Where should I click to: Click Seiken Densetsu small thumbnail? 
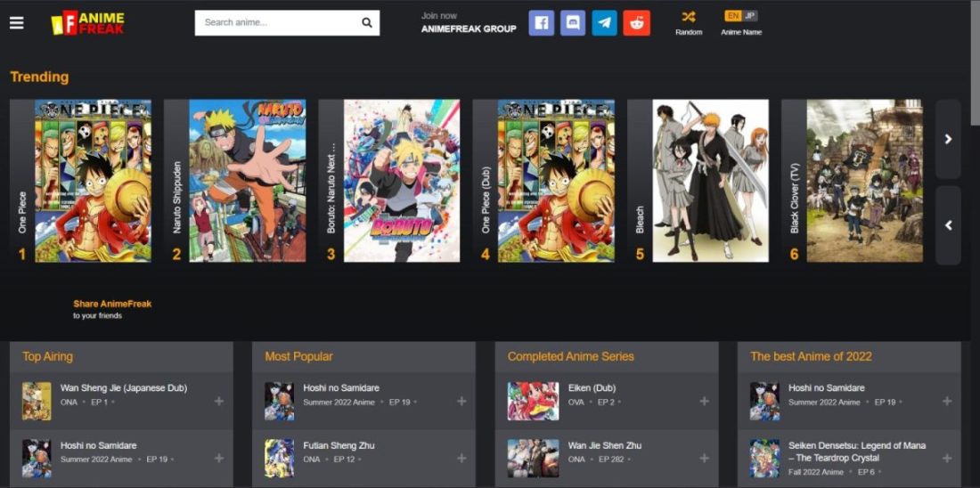pos(765,459)
